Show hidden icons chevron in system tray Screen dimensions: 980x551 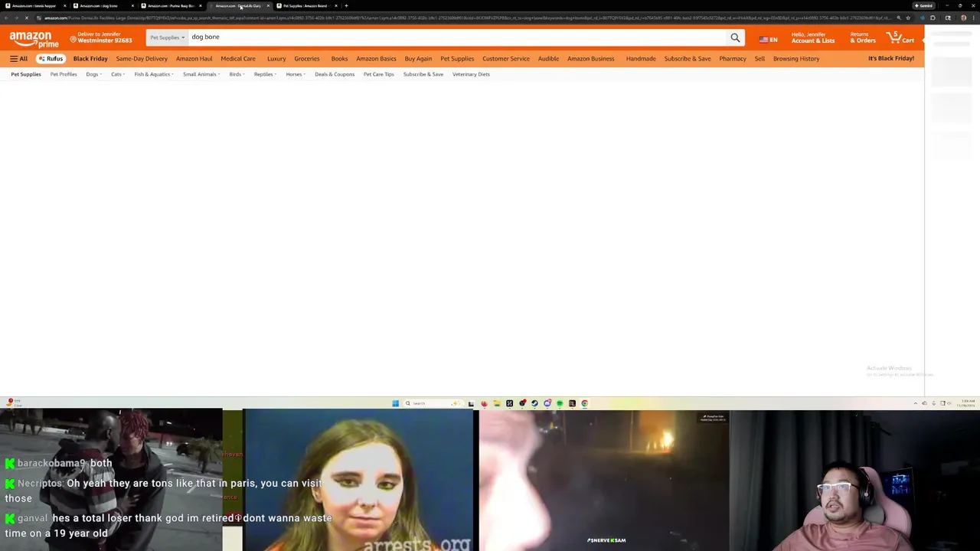pyautogui.click(x=915, y=403)
